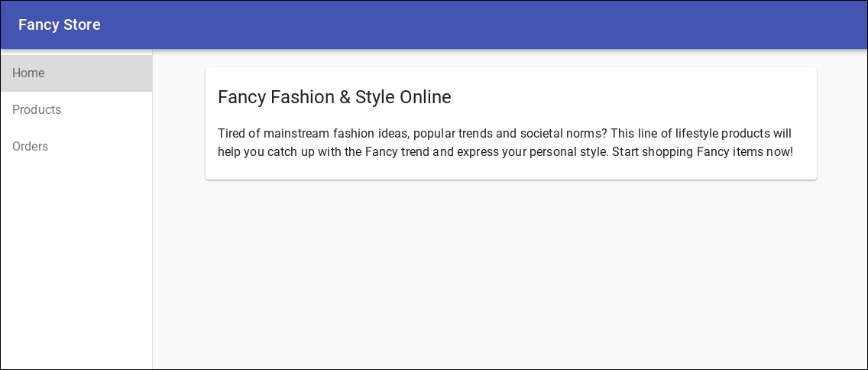The image size is (868, 370).
Task: Click the blank sidebar area below Orders
Action: (76, 260)
